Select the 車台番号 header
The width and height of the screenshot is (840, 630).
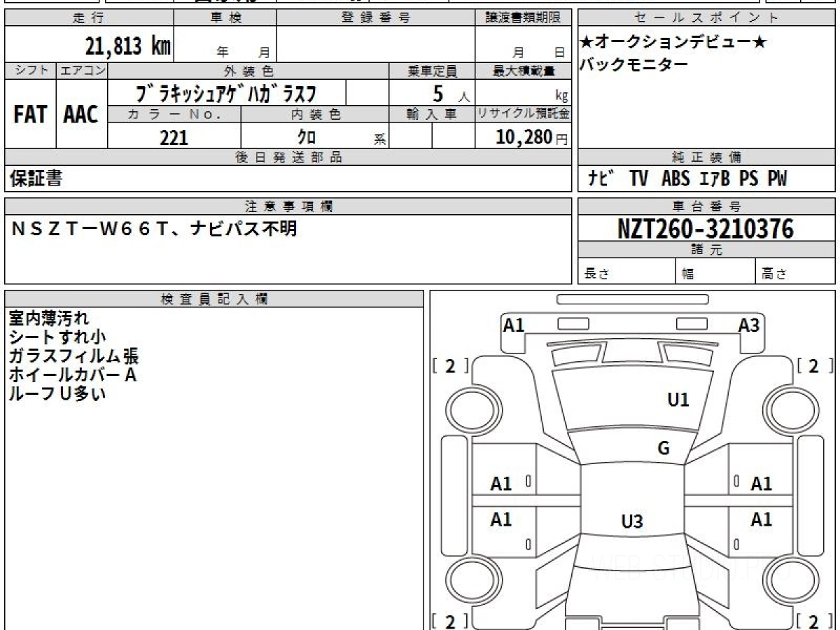click(706, 206)
